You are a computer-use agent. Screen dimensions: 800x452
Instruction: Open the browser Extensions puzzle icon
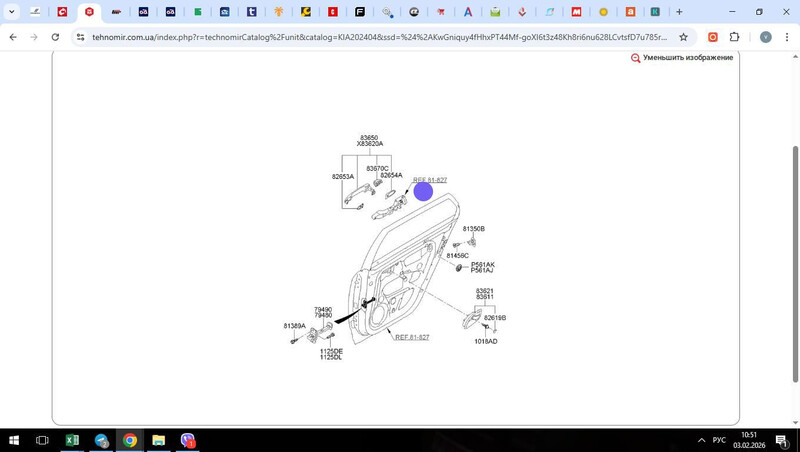point(736,37)
